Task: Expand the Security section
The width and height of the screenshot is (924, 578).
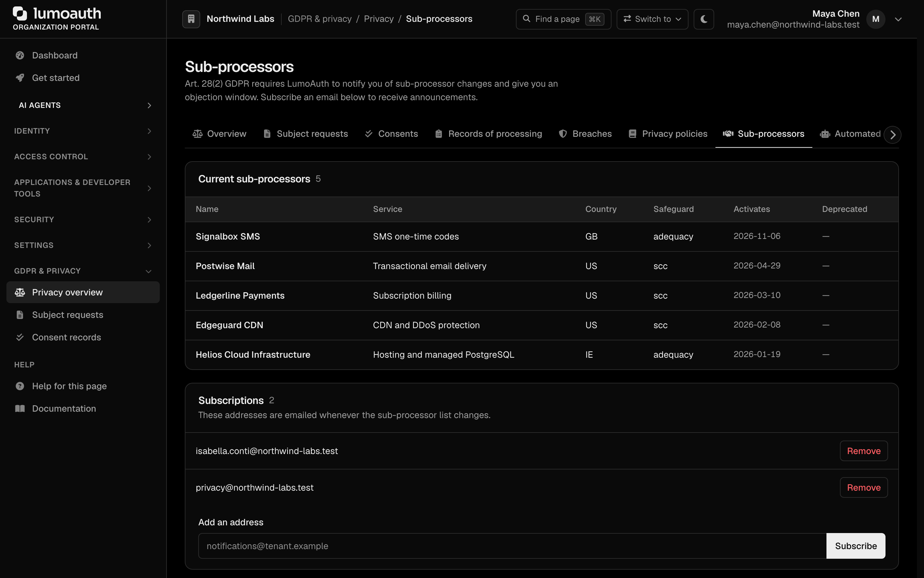Action: [x=83, y=220]
